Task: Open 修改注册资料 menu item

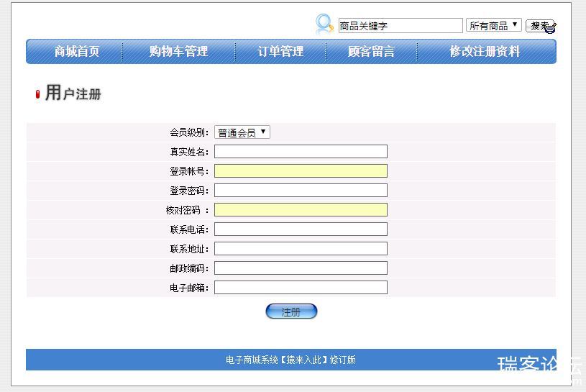Action: (x=485, y=52)
